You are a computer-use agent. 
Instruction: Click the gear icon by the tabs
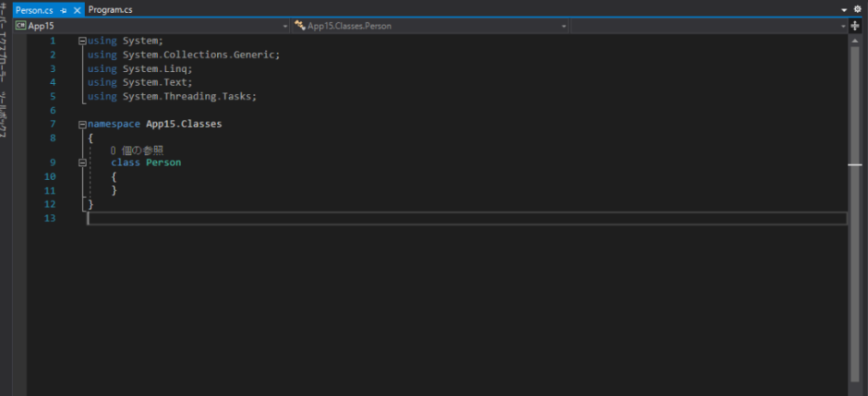click(x=857, y=9)
